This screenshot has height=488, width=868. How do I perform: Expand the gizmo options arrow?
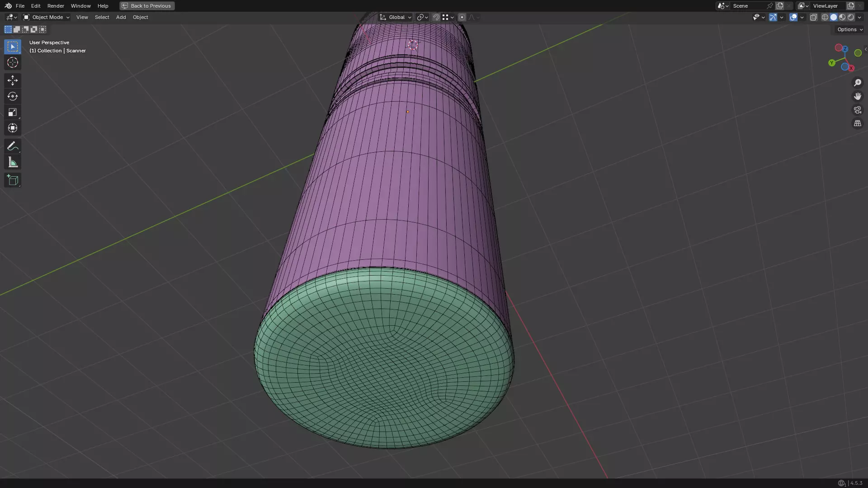tap(782, 17)
